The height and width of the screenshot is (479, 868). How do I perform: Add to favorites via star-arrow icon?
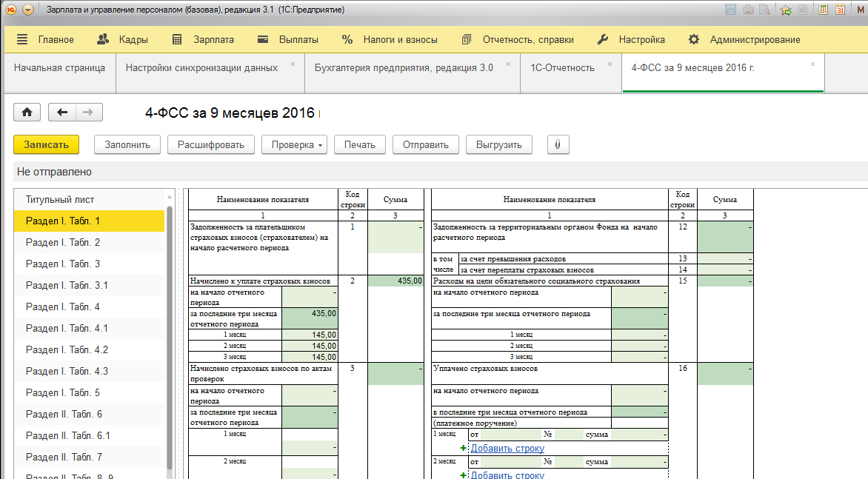point(786,10)
